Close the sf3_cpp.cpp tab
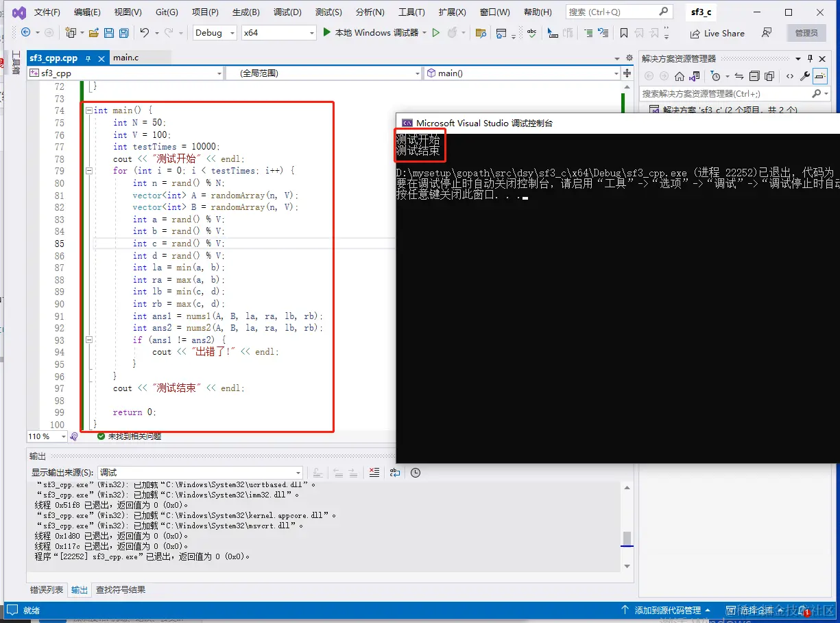 [x=101, y=59]
